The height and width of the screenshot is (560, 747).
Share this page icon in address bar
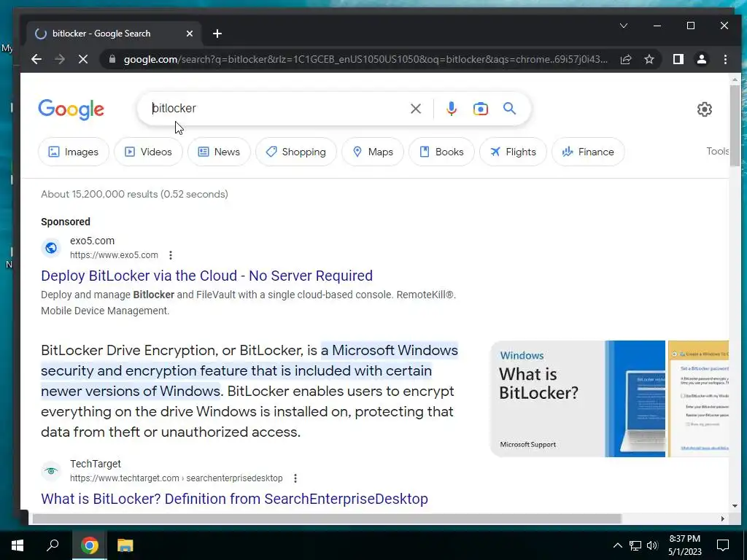[626, 59]
